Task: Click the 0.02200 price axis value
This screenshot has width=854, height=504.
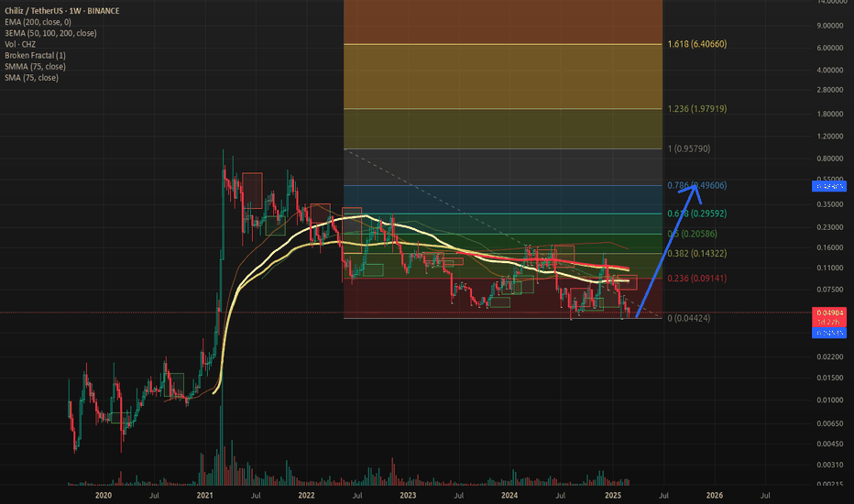Action: point(830,356)
